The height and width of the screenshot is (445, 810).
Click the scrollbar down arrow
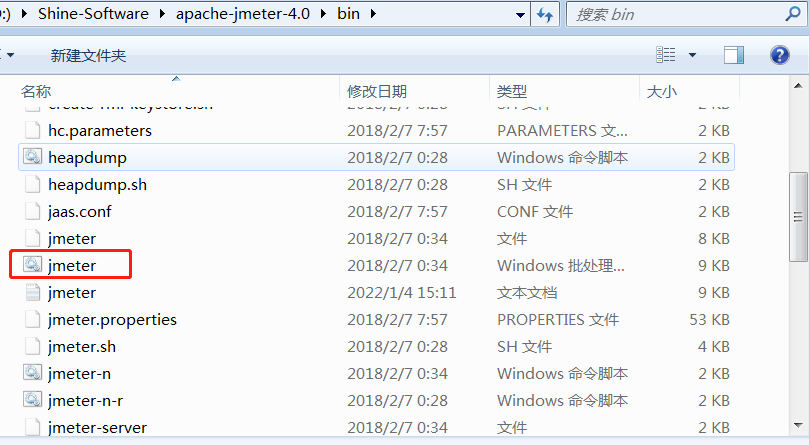(x=798, y=425)
